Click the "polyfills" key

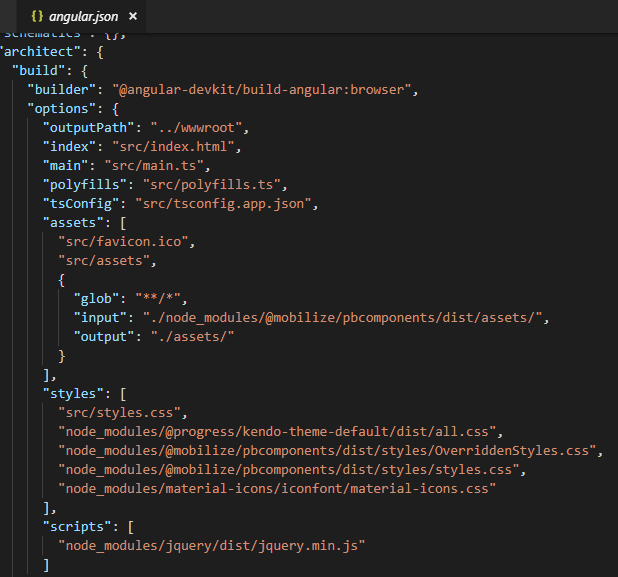85,184
